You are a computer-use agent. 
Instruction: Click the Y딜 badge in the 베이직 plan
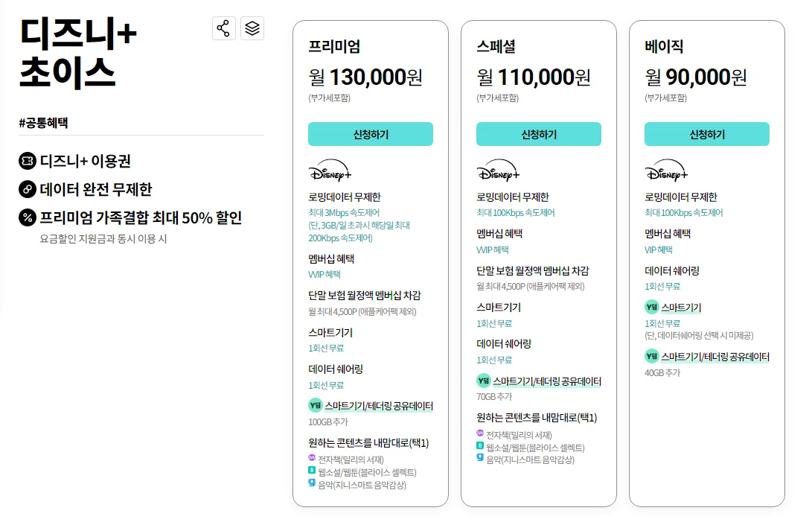(651, 306)
